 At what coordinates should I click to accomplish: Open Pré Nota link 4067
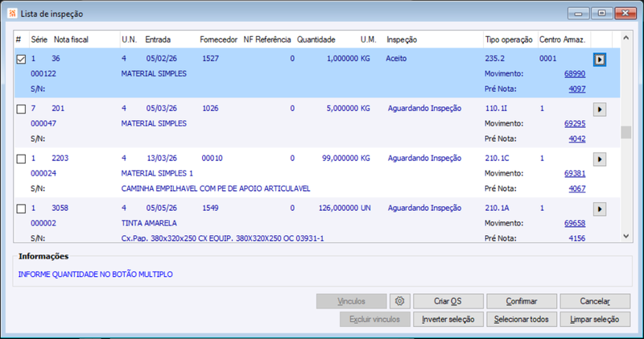[577, 188]
